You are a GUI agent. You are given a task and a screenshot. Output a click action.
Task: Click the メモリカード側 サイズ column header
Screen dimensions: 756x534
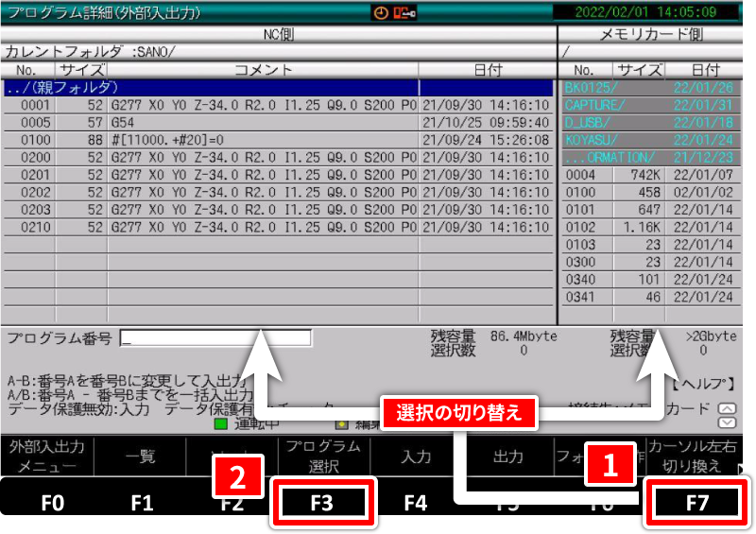click(639, 71)
